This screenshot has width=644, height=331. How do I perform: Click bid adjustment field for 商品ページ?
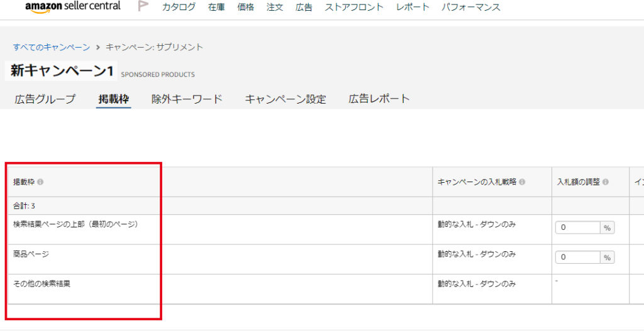(577, 257)
